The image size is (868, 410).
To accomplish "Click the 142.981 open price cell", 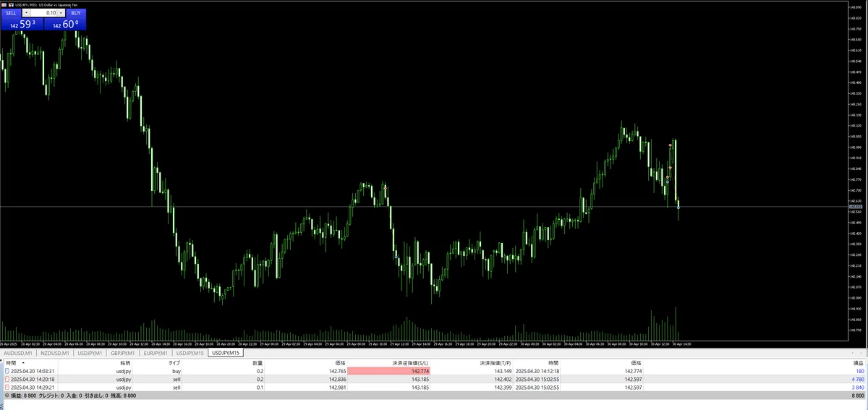I will click(338, 388).
